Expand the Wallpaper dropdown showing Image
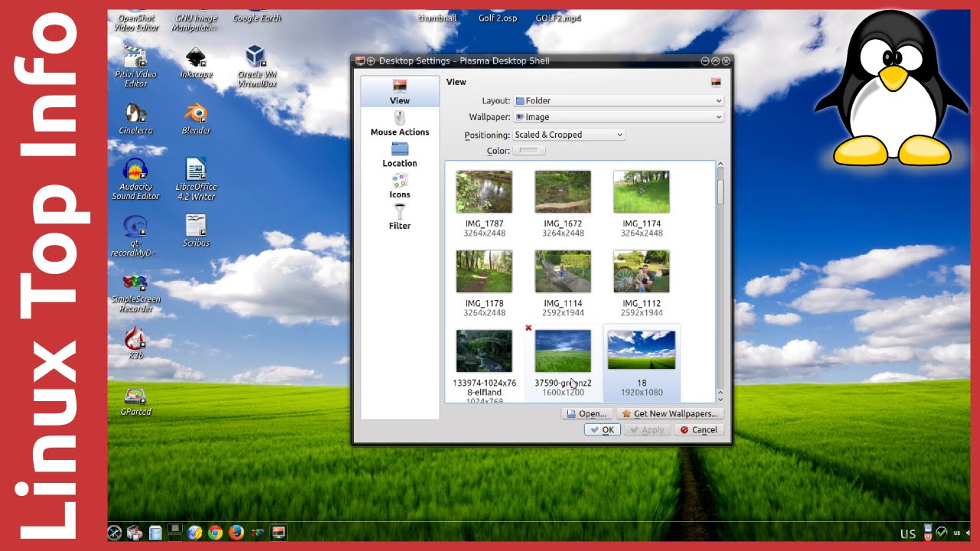980x551 pixels. [619, 117]
